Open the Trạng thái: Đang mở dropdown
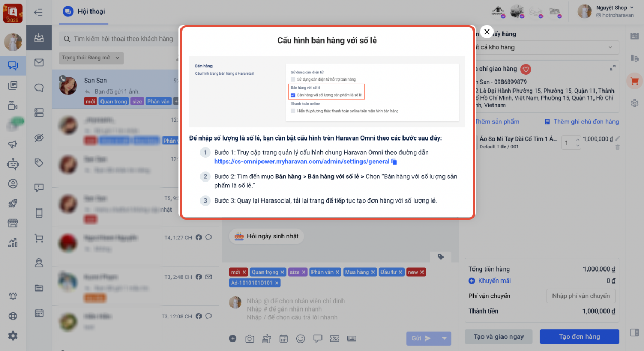The height and width of the screenshot is (351, 644). [91, 58]
